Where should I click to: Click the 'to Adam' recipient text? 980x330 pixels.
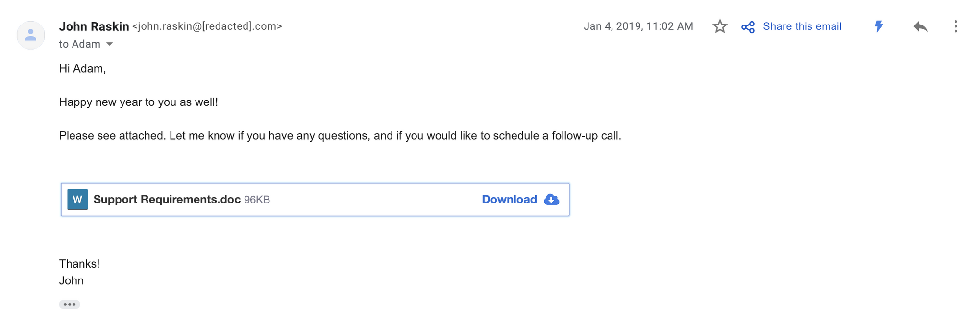pyautogui.click(x=80, y=44)
